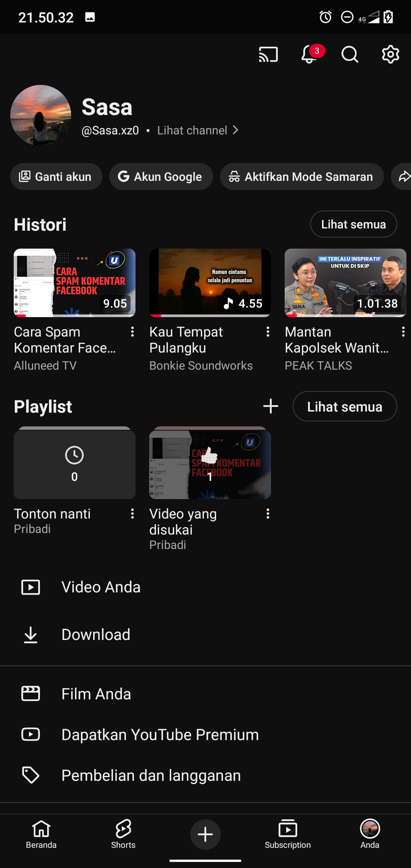Tap Lihat semua next to Histori
The height and width of the screenshot is (868, 411).
353,224
